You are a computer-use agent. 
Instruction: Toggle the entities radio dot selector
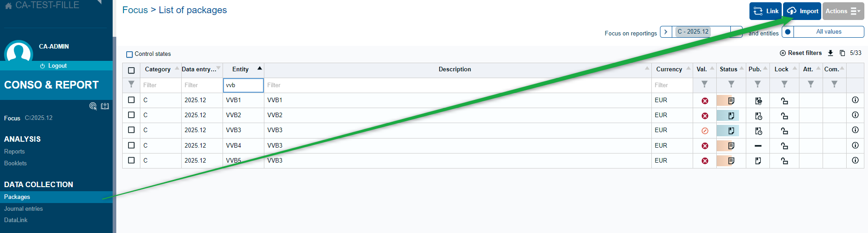pos(788,32)
